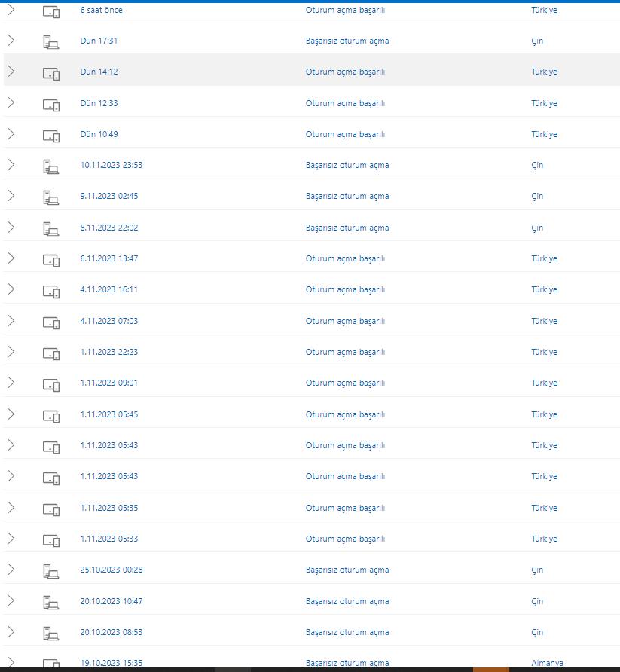Click 'Başarısız oturum açma' for 10.11.2023 23:53
The image size is (620, 672).
click(347, 166)
